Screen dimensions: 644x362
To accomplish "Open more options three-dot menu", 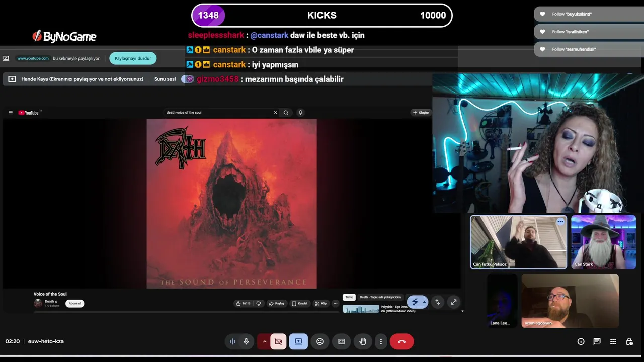I will click(x=381, y=341).
